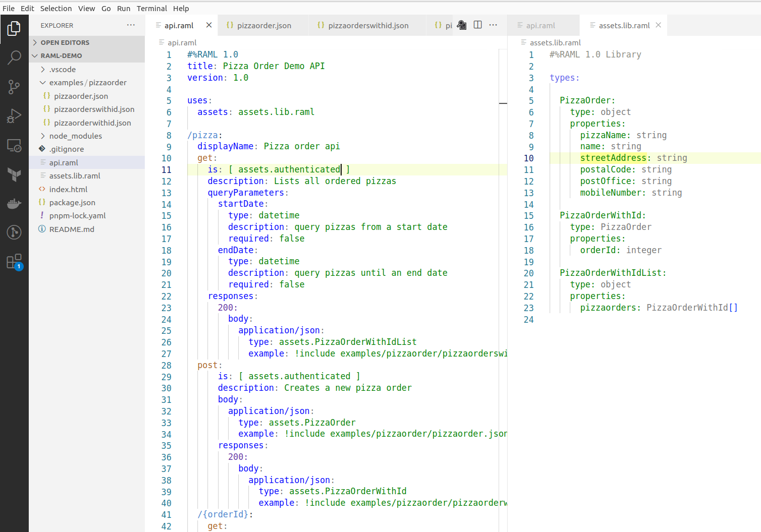Image resolution: width=761 pixels, height=532 pixels.
Task: Expand the OPEN EDITORS section
Action: click(87, 42)
